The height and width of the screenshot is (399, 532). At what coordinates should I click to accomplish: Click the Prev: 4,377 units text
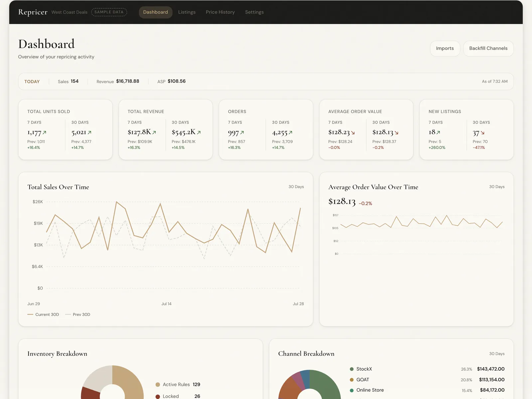coord(81,142)
